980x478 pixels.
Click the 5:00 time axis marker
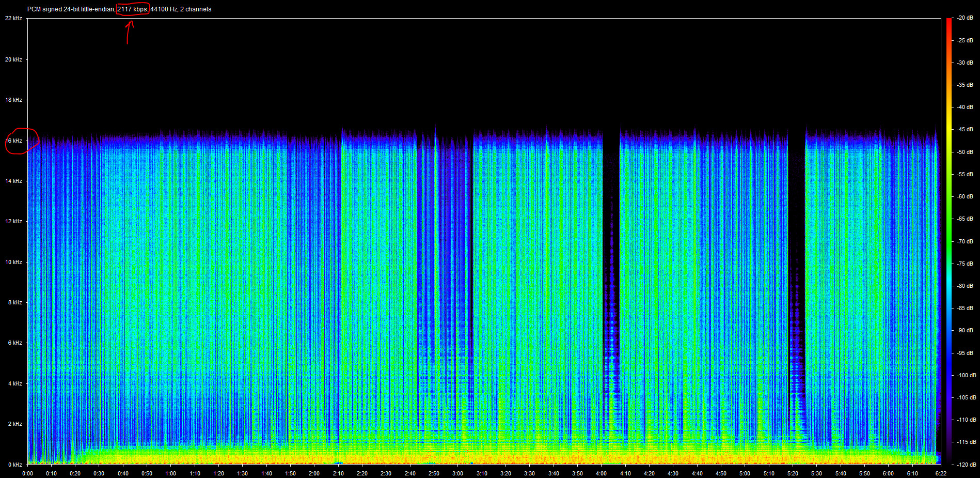click(x=745, y=473)
